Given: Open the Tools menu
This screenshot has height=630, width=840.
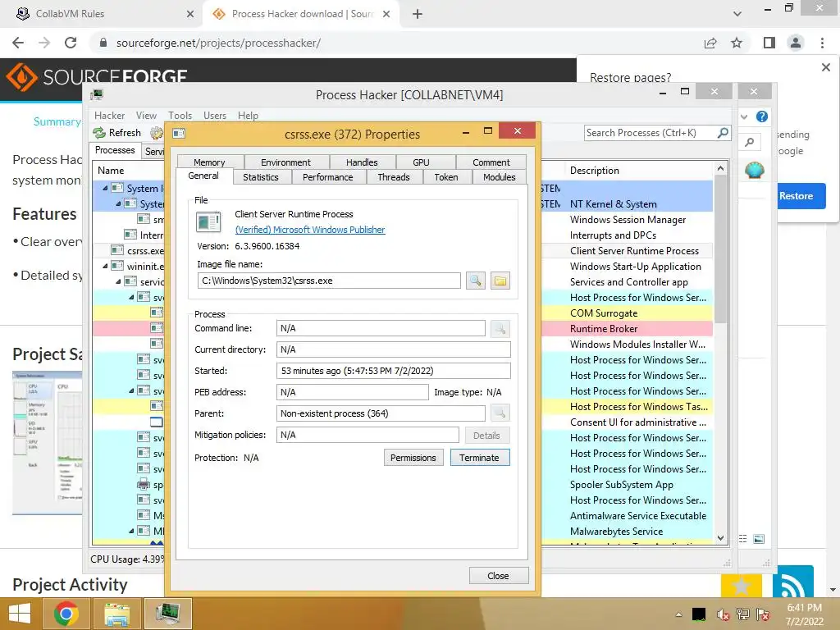Looking at the screenshot, I should tap(180, 115).
